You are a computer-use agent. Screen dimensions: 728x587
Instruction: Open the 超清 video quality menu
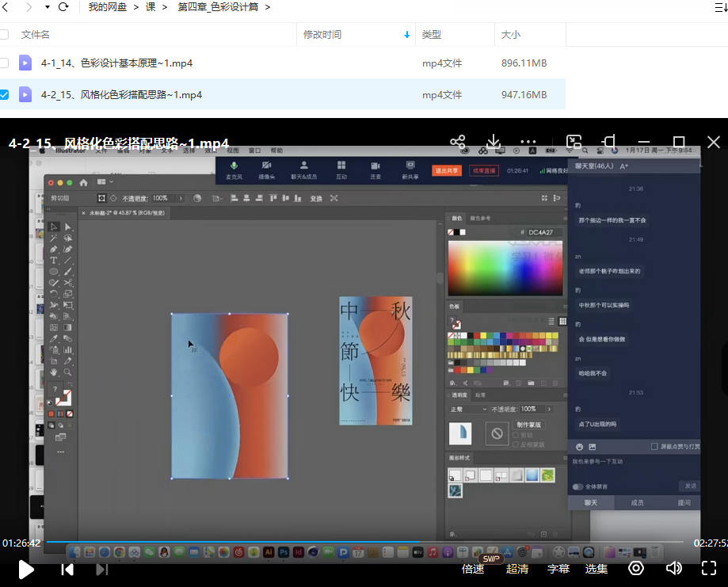[516, 569]
